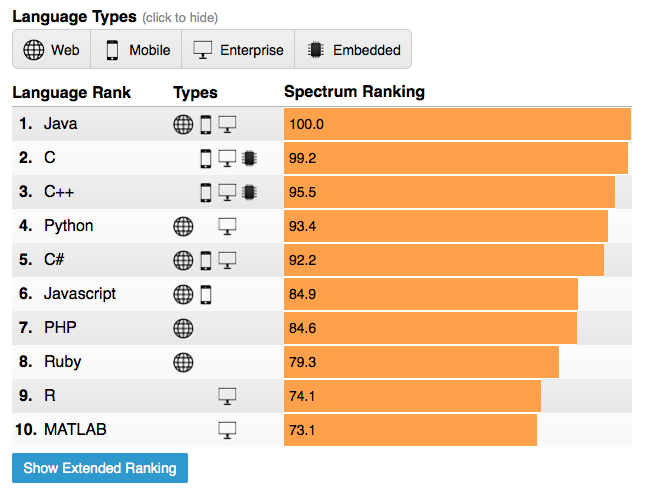Select the Ruby 79.3 ranking bar
Image resolution: width=652 pixels, height=493 pixels.
click(421, 362)
